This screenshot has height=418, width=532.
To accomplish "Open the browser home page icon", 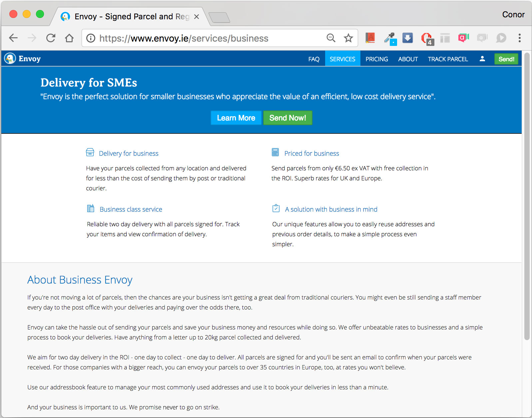I will [69, 38].
